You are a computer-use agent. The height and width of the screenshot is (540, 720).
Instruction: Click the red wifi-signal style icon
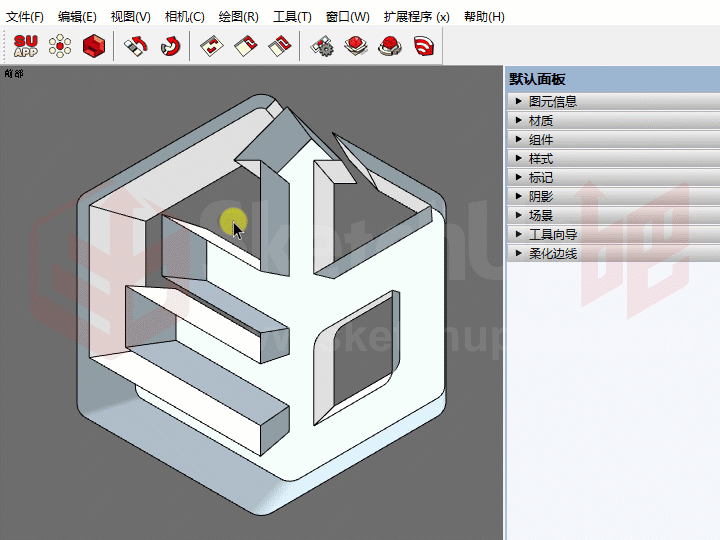point(424,46)
